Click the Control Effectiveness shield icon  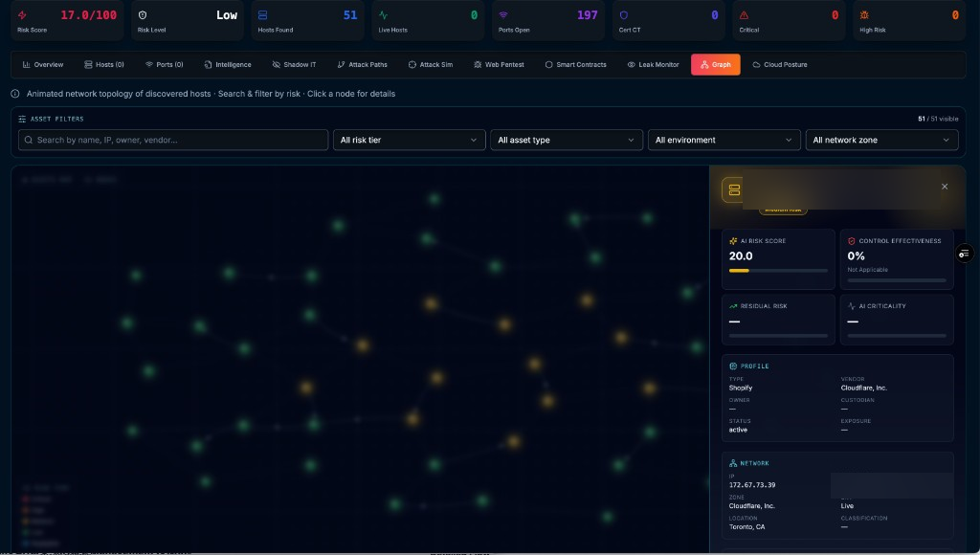point(851,240)
